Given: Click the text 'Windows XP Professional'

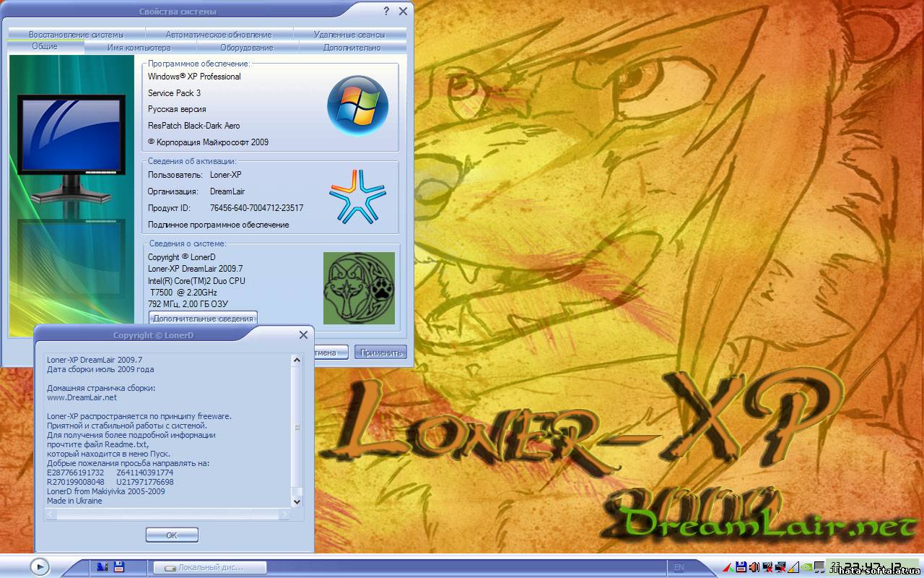Looking at the screenshot, I should point(194,77).
